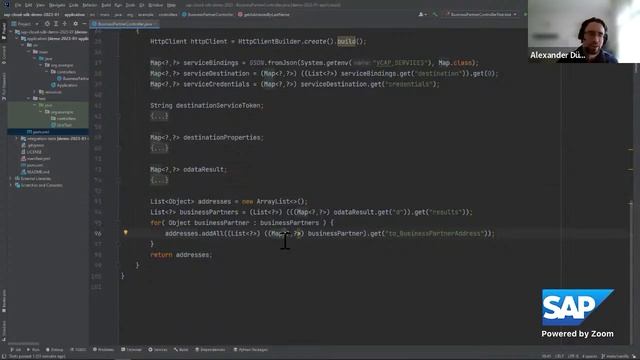Open the Project tool window sidebar tab

coord(4,31)
